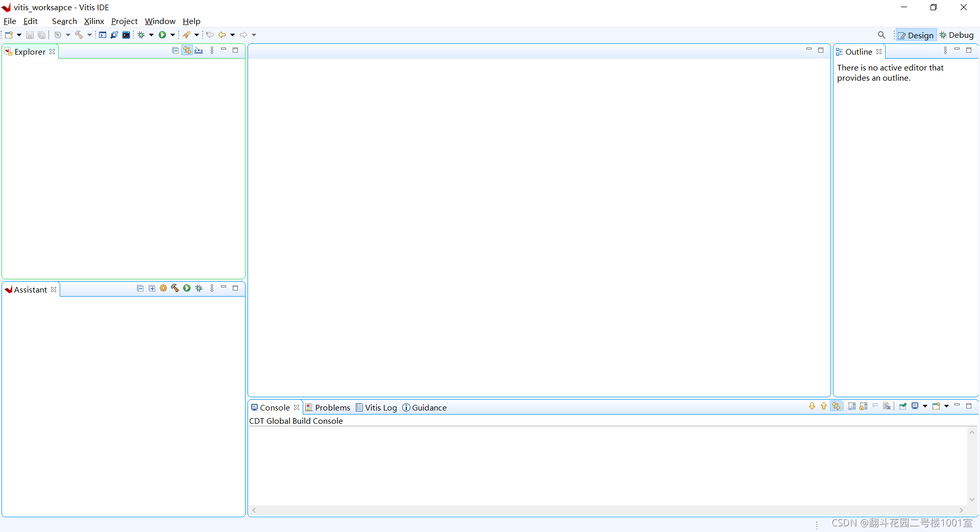
Task: Toggle Scroll Lock in the Console toolbar
Action: 864,406
